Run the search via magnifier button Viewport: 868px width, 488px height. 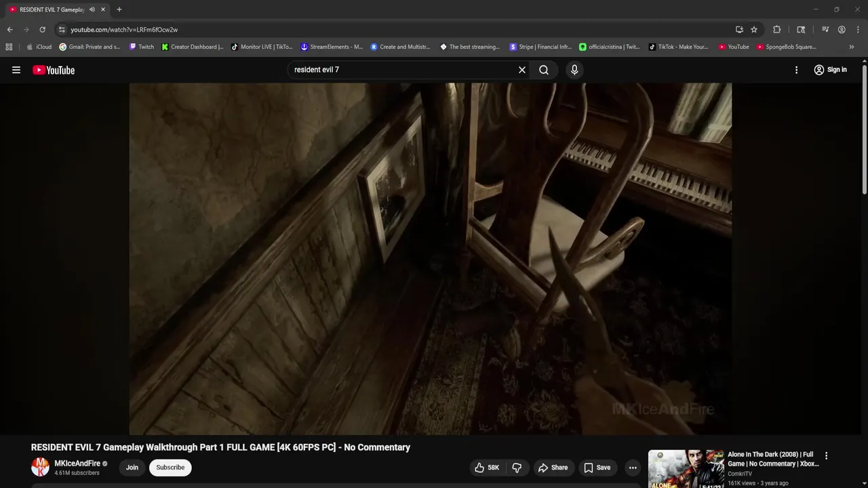tap(544, 70)
